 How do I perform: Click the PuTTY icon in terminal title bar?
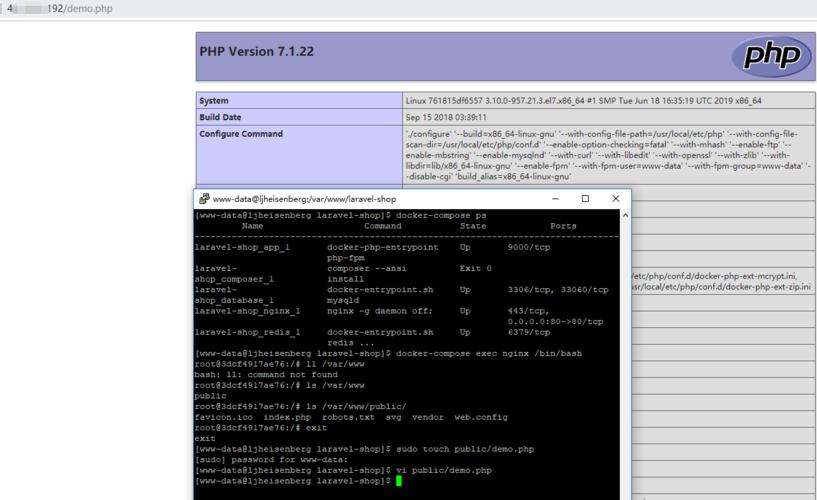(x=204, y=198)
